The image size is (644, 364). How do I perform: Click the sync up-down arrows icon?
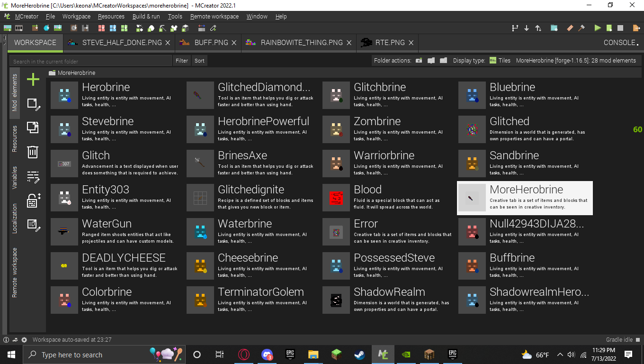(538, 28)
